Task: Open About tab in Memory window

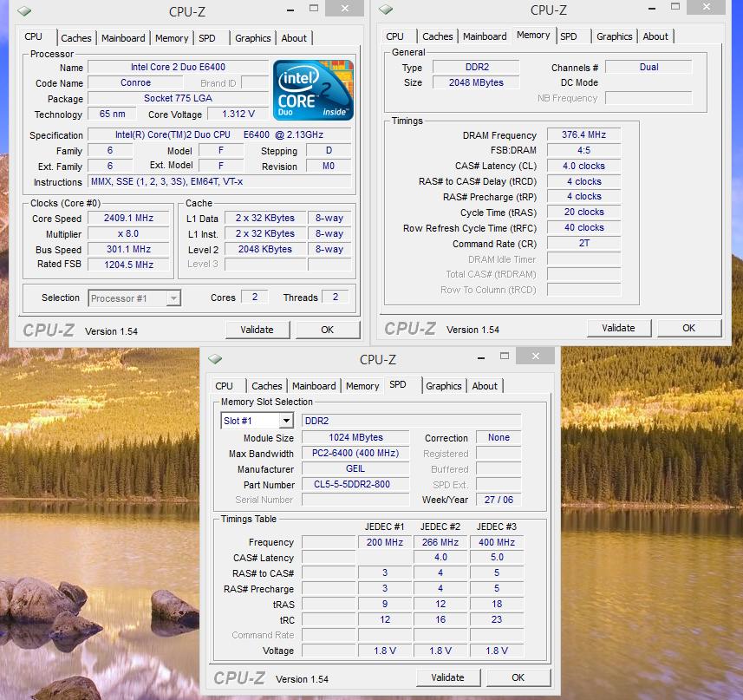Action: coord(655,36)
